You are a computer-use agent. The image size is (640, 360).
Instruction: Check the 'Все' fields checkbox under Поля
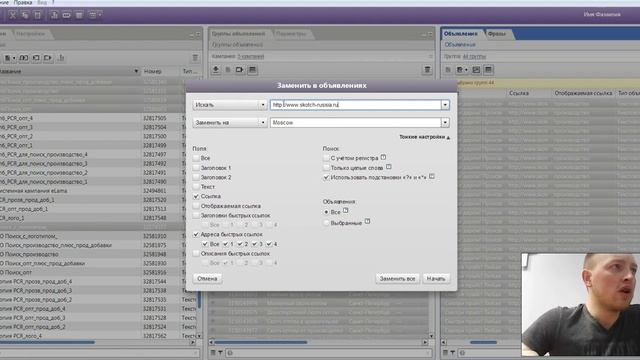pyautogui.click(x=196, y=158)
